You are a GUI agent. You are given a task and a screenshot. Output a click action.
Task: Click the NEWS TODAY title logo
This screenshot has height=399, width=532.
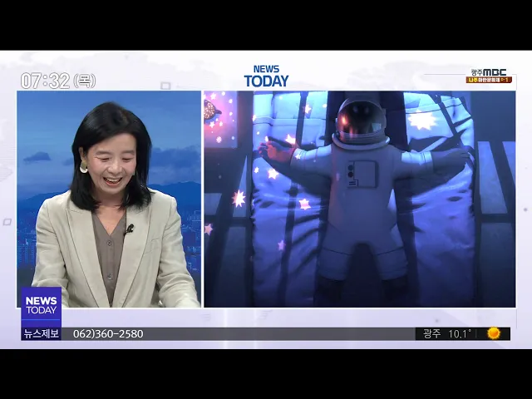pos(266,76)
